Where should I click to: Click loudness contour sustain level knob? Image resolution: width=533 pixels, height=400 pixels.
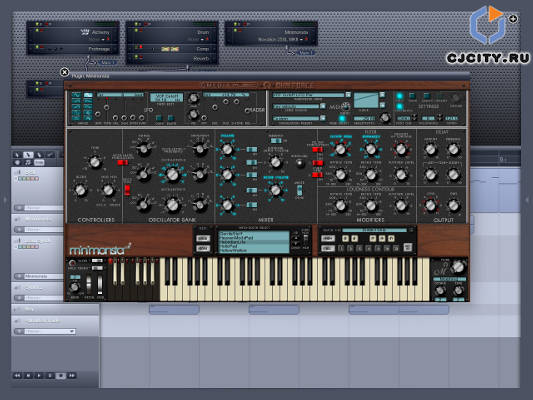point(401,205)
